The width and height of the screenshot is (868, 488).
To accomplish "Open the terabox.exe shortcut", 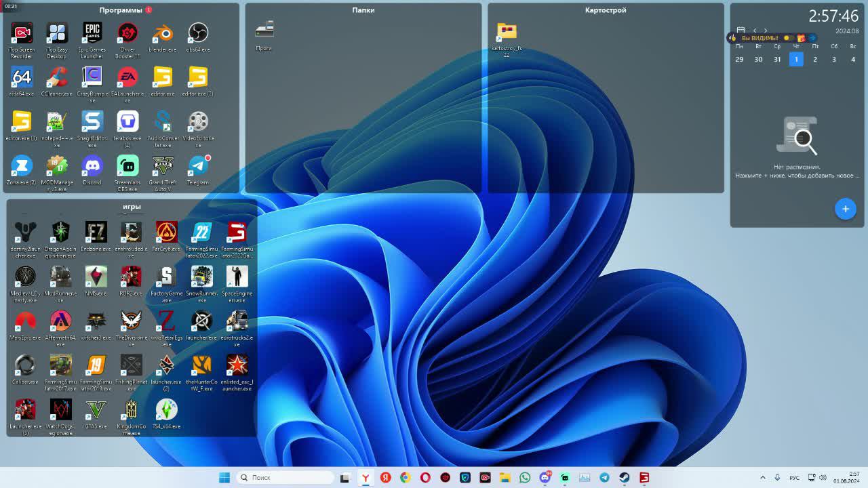I will pos(127,129).
